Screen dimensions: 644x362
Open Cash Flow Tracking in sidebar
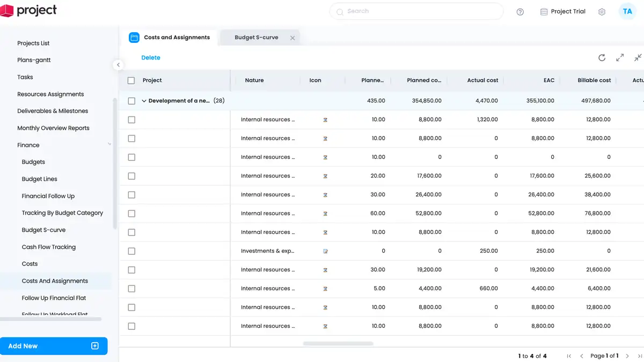pyautogui.click(x=48, y=247)
